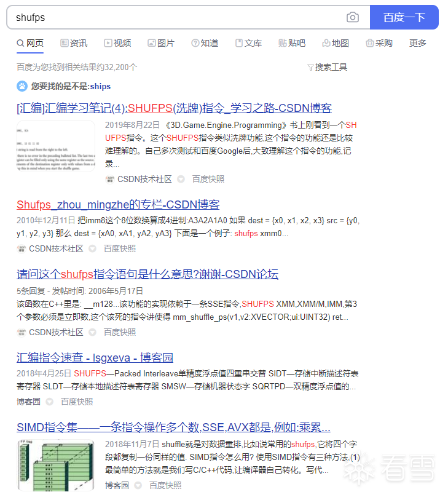448x500 pixels.
Task: Click the CSDN logo icon under zhou_mingzhe result
Action: pyautogui.click(x=21, y=248)
